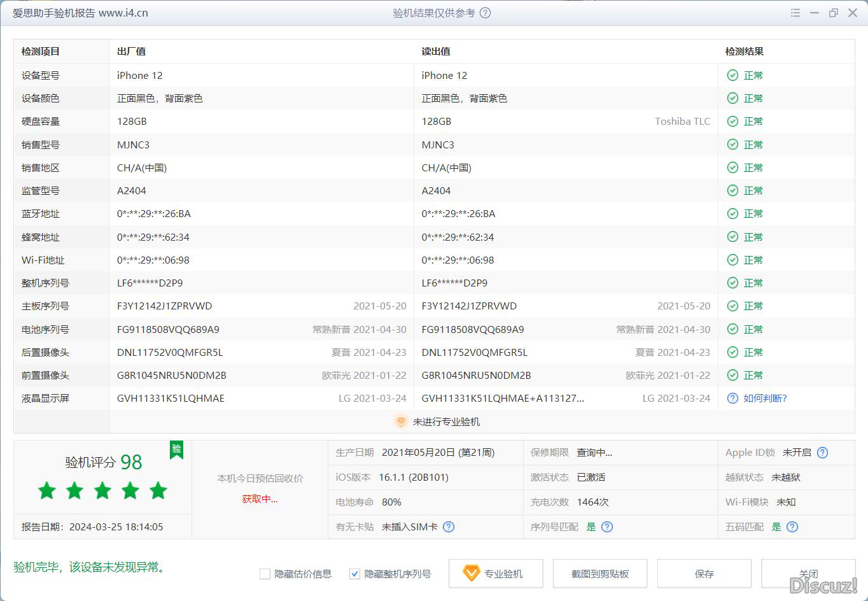
Task: Click factory value F3Y12142J1ZPRVWD
Action: 164,306
